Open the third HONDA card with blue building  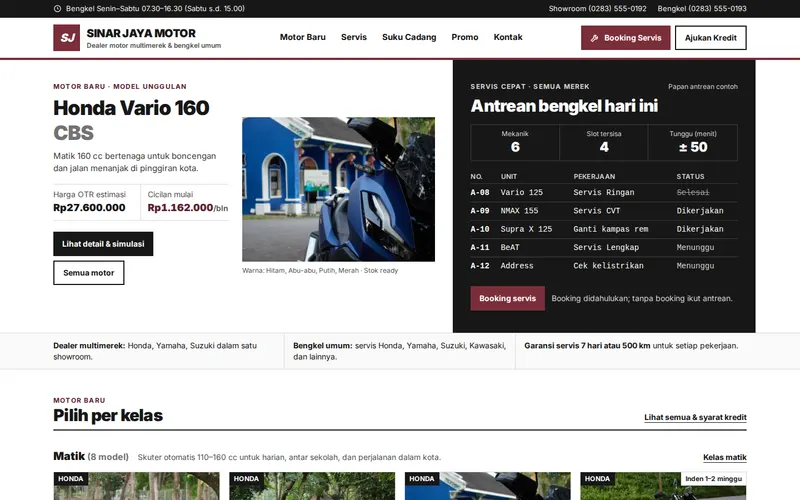pyautogui.click(x=488, y=486)
